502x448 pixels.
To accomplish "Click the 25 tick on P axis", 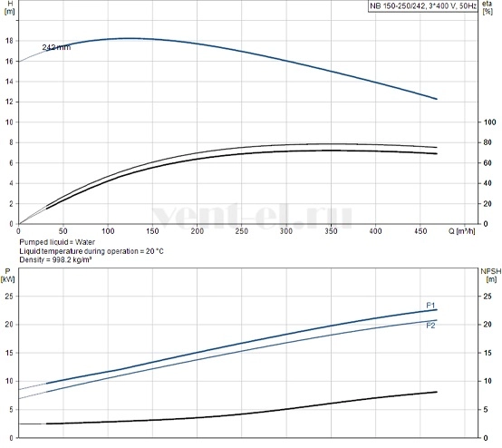I will tap(9, 297).
